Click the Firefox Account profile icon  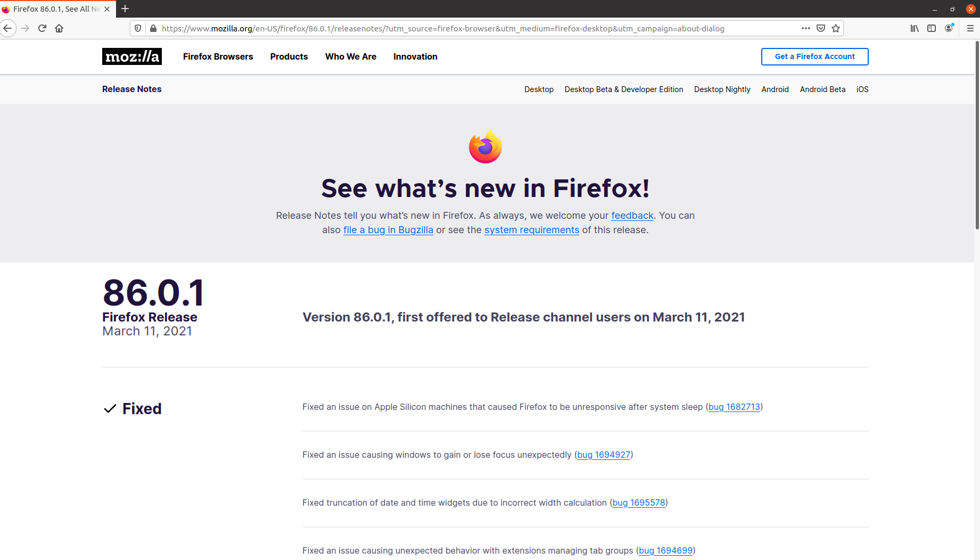pyautogui.click(x=949, y=28)
